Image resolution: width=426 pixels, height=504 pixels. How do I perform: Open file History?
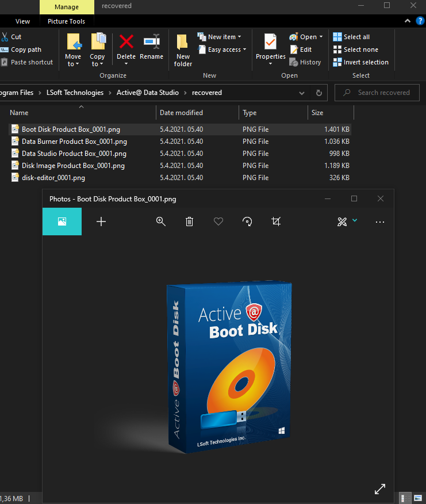pyautogui.click(x=305, y=62)
